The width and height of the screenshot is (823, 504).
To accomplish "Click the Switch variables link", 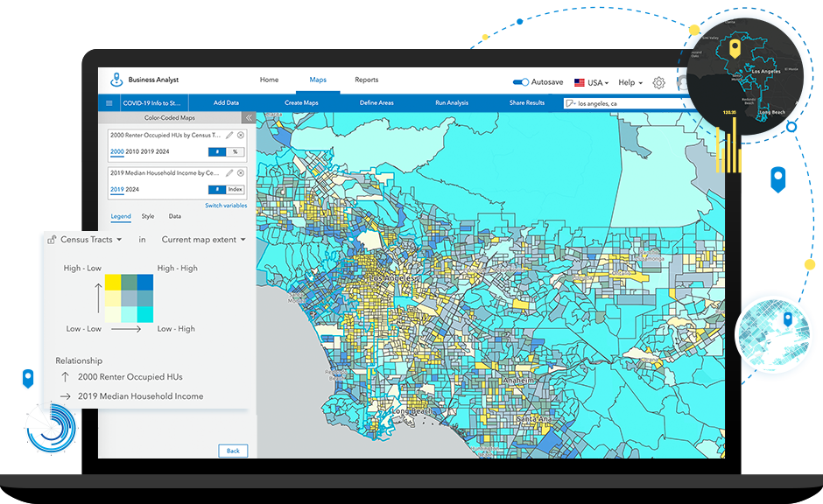I will pyautogui.click(x=226, y=206).
